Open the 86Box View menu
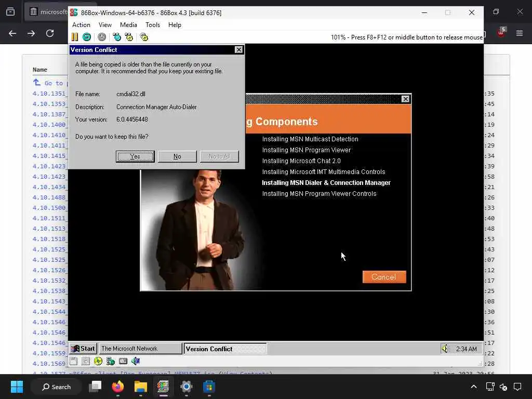Viewport: 532px width, 399px height. pos(105,25)
